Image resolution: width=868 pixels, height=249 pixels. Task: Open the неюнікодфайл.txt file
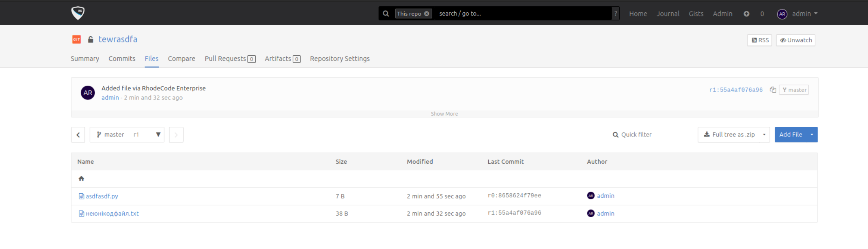coord(112,213)
